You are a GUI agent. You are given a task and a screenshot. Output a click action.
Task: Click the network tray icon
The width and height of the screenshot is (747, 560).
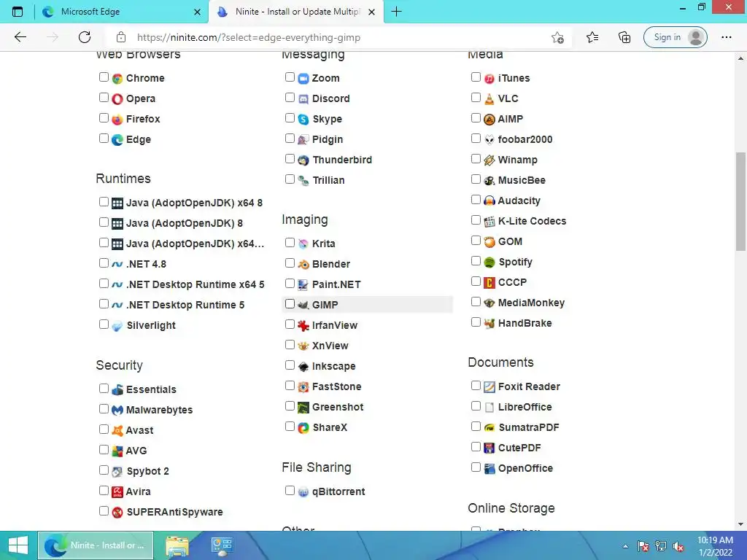click(x=661, y=546)
